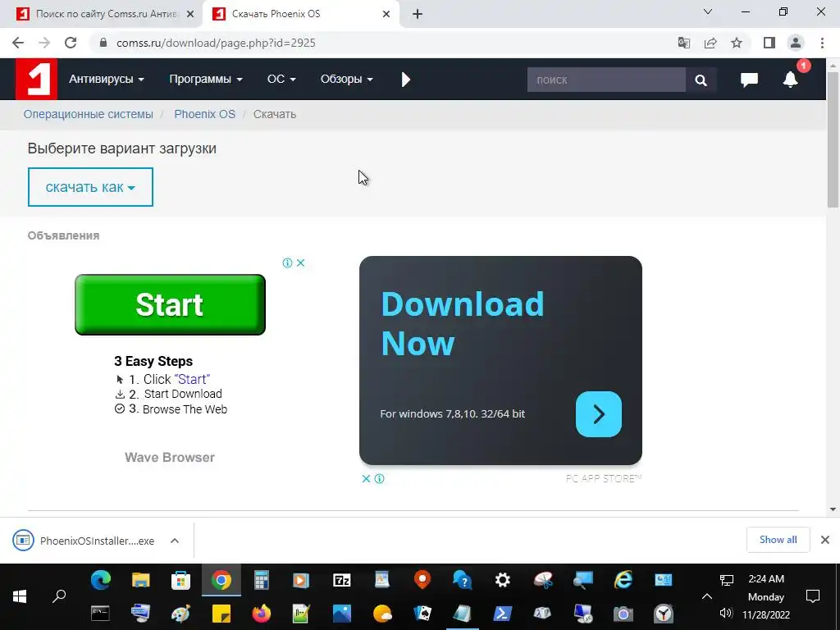
Task: Click 'Операционные системы' breadcrumb link
Action: click(x=89, y=114)
